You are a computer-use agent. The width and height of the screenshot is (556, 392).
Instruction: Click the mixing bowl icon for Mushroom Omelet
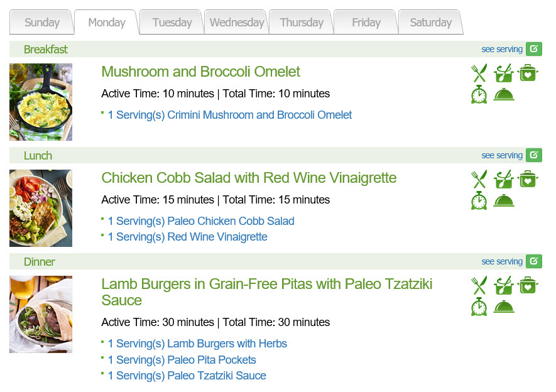[503, 73]
